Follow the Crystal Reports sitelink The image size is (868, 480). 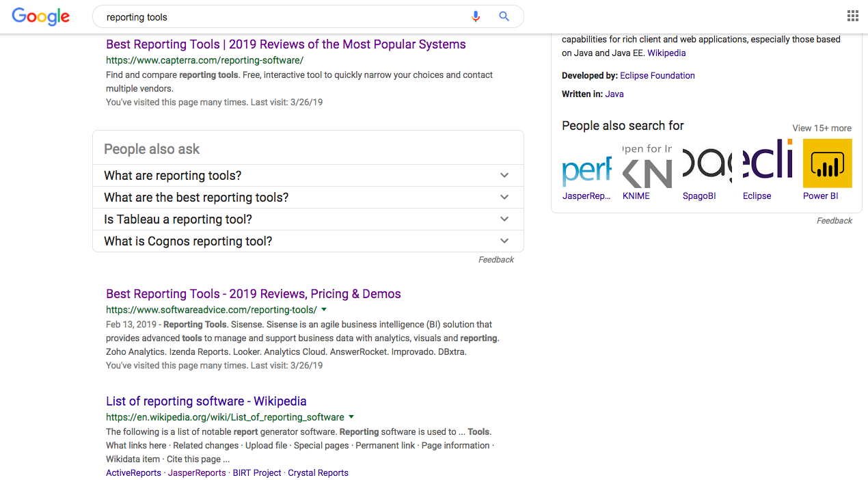coord(318,473)
